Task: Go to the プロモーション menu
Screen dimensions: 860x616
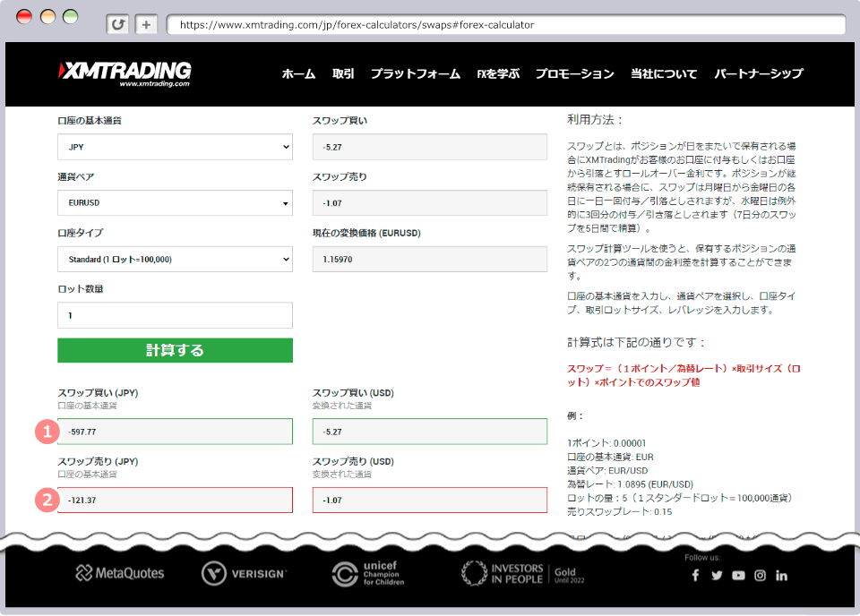Action: [574, 74]
